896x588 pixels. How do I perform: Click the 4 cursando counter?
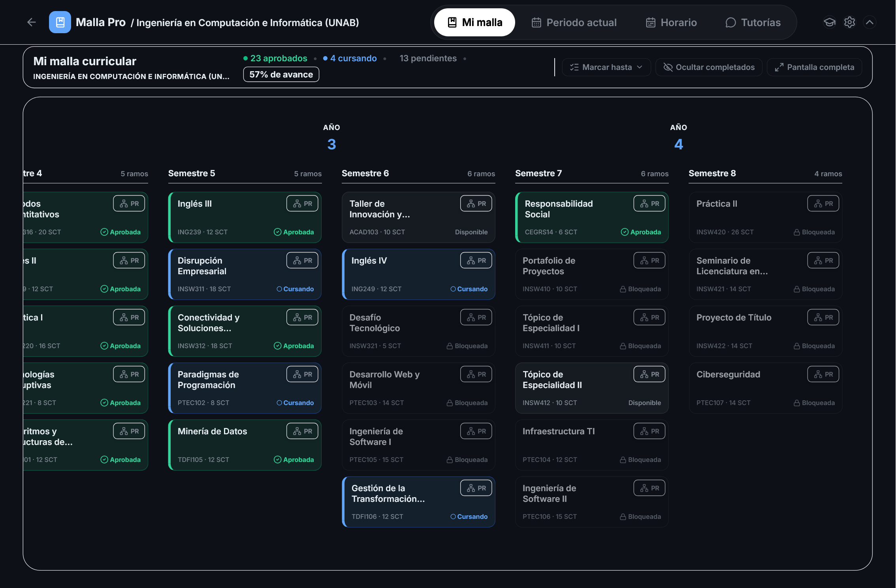pos(350,58)
